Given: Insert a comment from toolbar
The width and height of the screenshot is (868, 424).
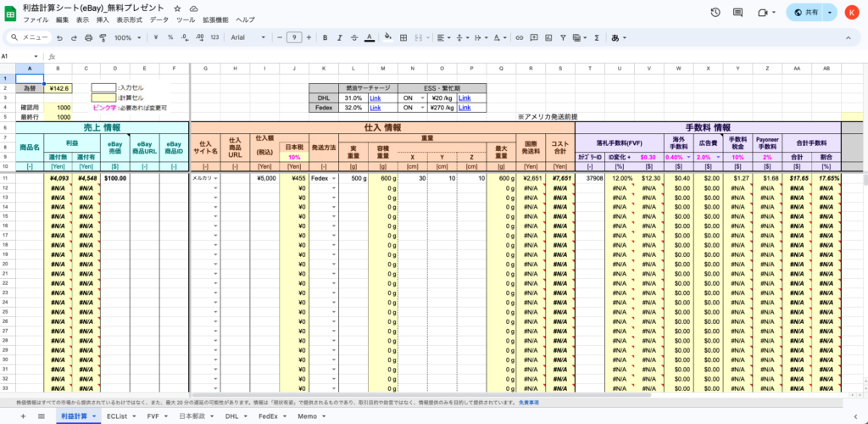Looking at the screenshot, I should pos(534,37).
